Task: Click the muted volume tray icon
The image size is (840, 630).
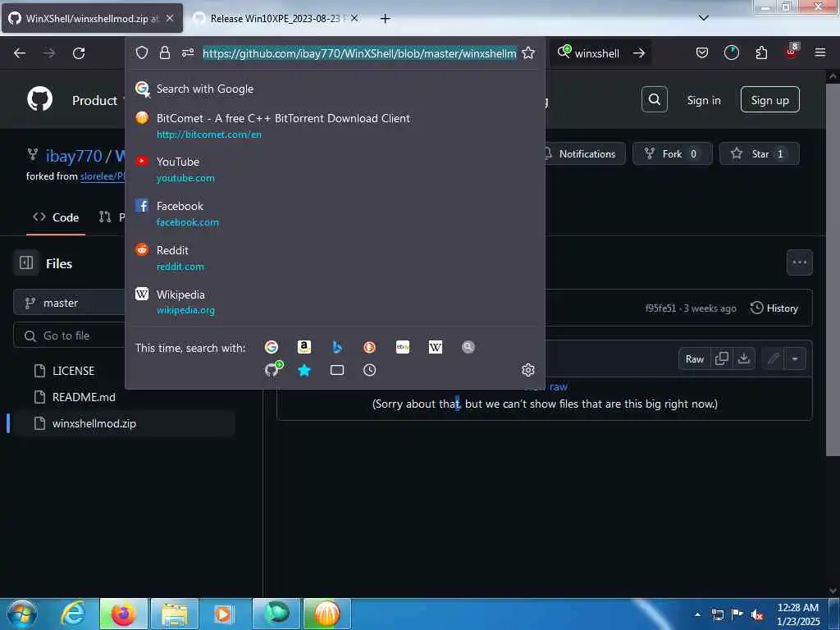Action: (x=757, y=615)
